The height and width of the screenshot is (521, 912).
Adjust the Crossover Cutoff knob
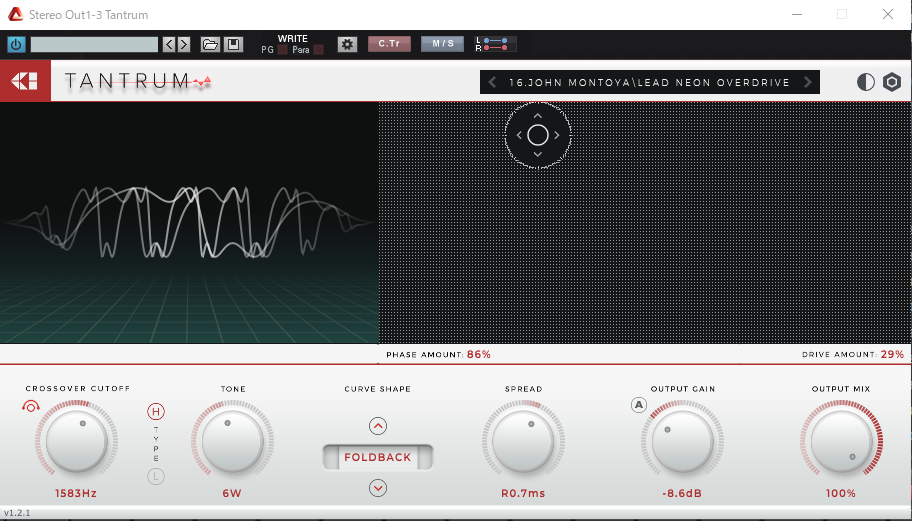pyautogui.click(x=76, y=441)
